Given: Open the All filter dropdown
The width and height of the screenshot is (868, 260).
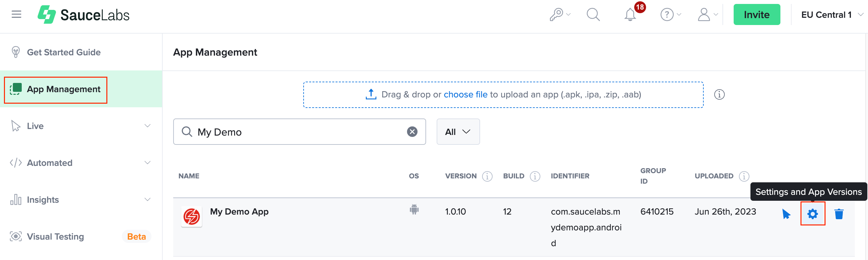Looking at the screenshot, I should click(x=458, y=132).
